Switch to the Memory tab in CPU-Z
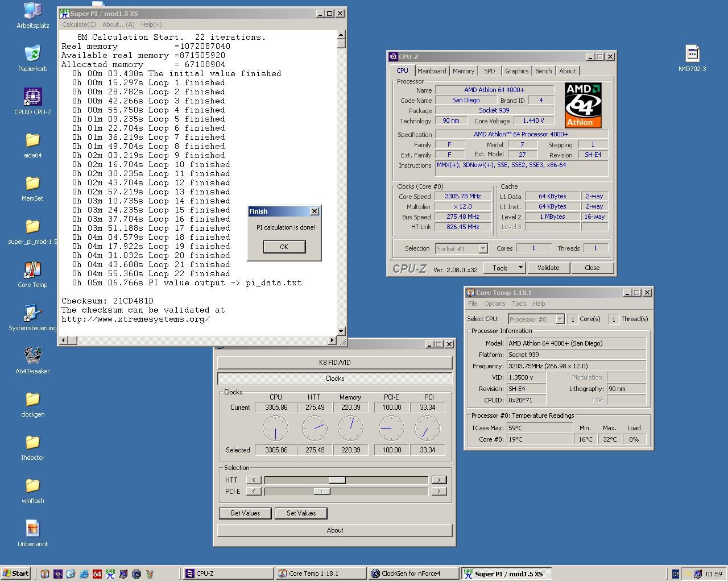Screen dimensions: 728x582 click(x=464, y=71)
